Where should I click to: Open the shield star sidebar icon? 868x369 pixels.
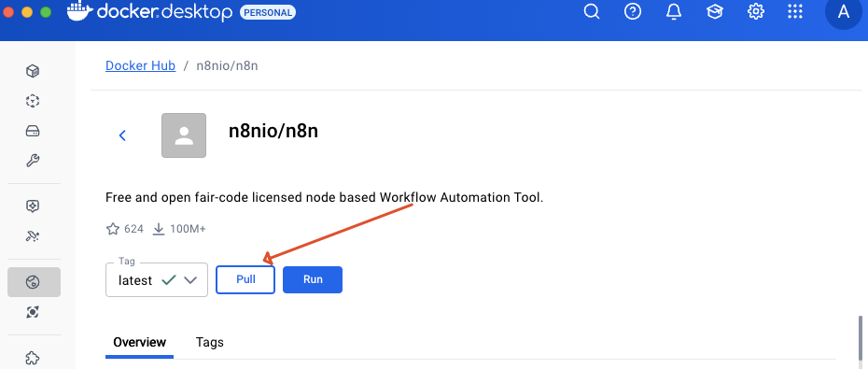tap(33, 206)
